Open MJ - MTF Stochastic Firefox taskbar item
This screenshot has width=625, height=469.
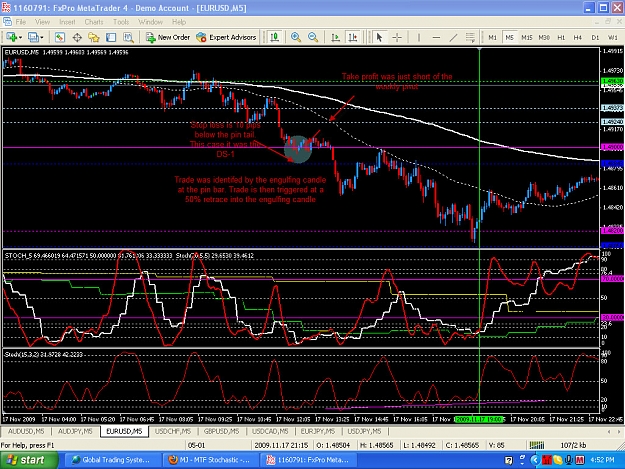tap(210, 460)
